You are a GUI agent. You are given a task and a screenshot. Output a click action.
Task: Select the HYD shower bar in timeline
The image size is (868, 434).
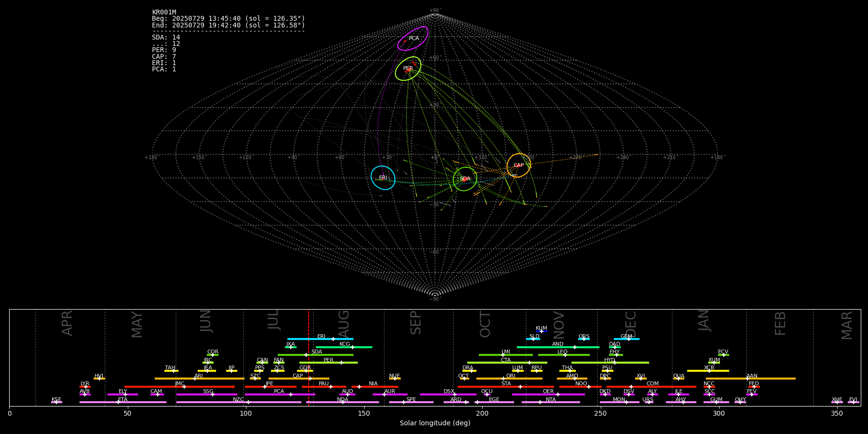coord(610,363)
